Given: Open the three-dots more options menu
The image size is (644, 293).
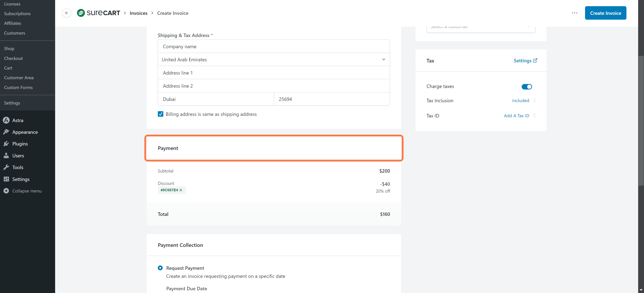Looking at the screenshot, I should click(575, 13).
